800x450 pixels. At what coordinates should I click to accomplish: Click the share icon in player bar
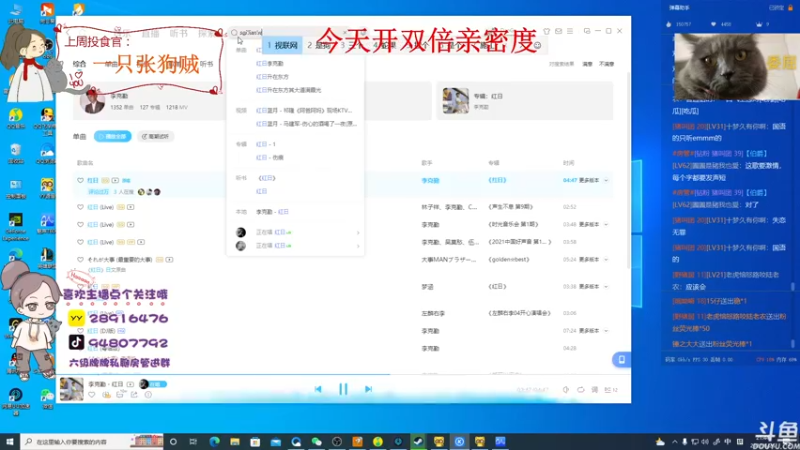(x=134, y=394)
